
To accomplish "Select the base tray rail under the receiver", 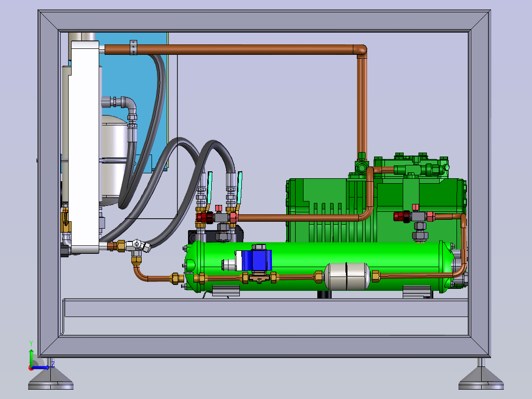I will point(266,308).
